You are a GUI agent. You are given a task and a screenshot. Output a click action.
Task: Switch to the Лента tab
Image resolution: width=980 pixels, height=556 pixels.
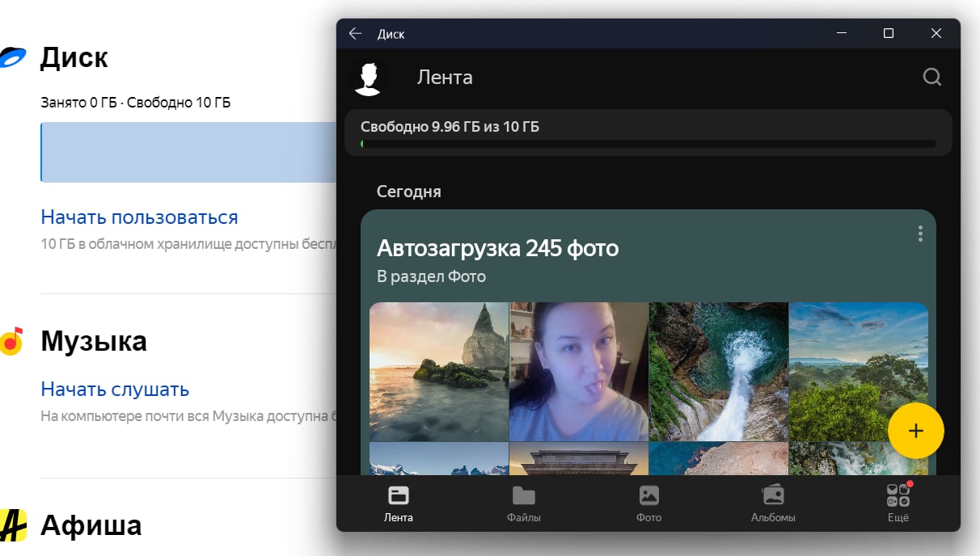click(399, 503)
